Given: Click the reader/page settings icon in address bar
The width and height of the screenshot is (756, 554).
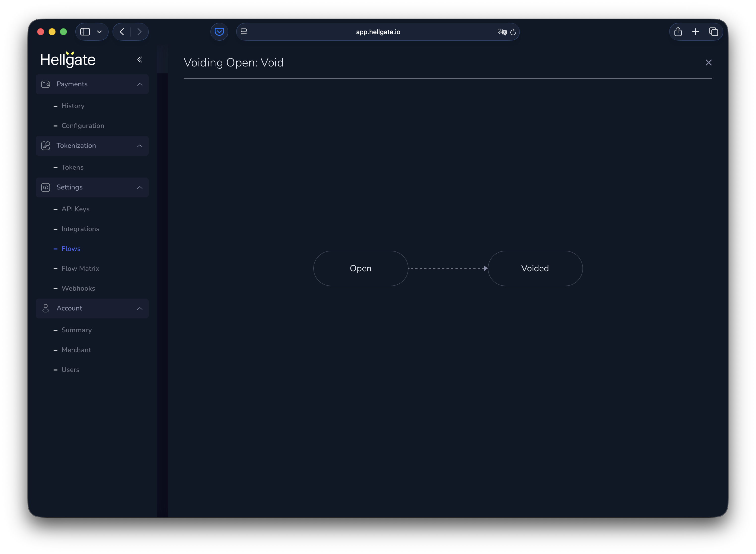Looking at the screenshot, I should pos(244,32).
